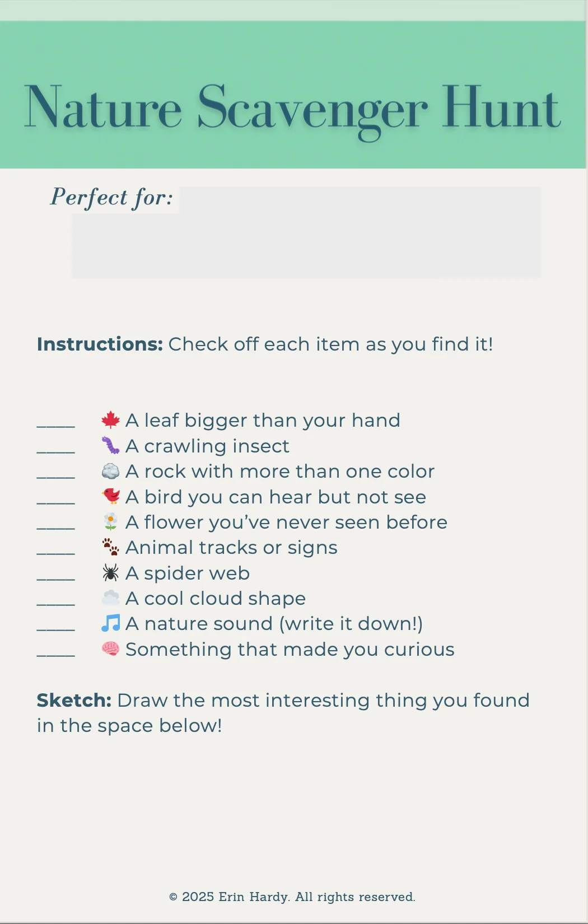Screen dimensions: 588x924
Task: Check off blank beside A spider web
Action: pos(56,579)
